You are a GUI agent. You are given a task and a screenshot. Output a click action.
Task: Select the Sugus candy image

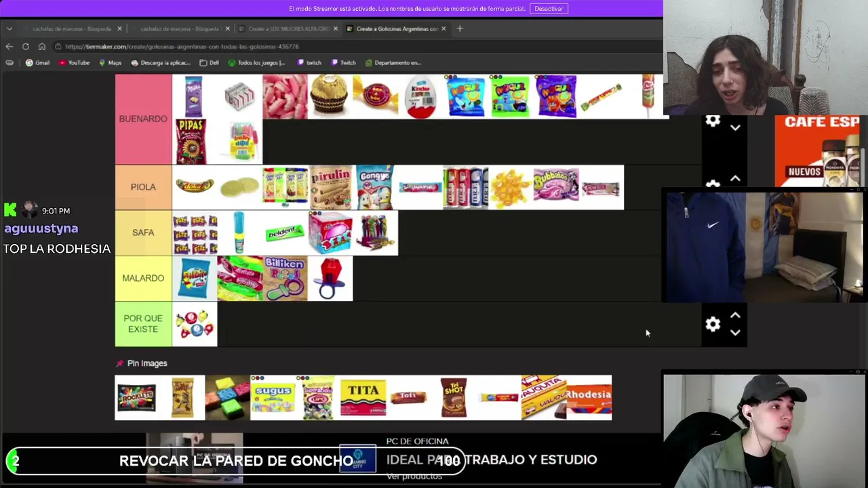(x=273, y=398)
